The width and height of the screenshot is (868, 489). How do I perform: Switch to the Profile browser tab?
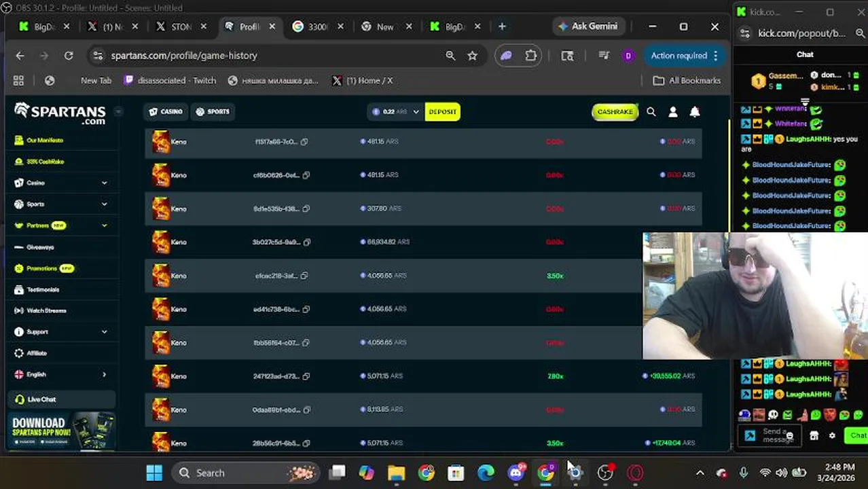(x=249, y=26)
